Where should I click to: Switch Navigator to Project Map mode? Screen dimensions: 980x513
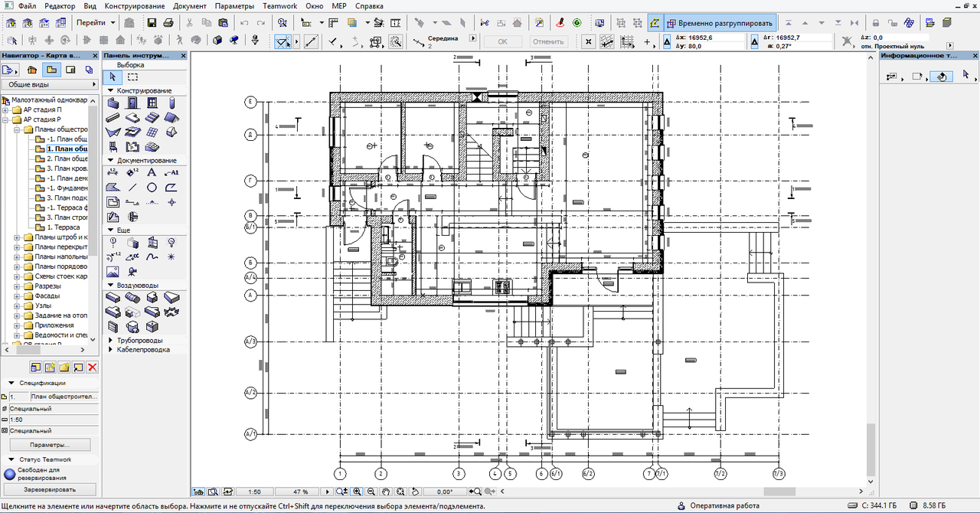click(32, 70)
